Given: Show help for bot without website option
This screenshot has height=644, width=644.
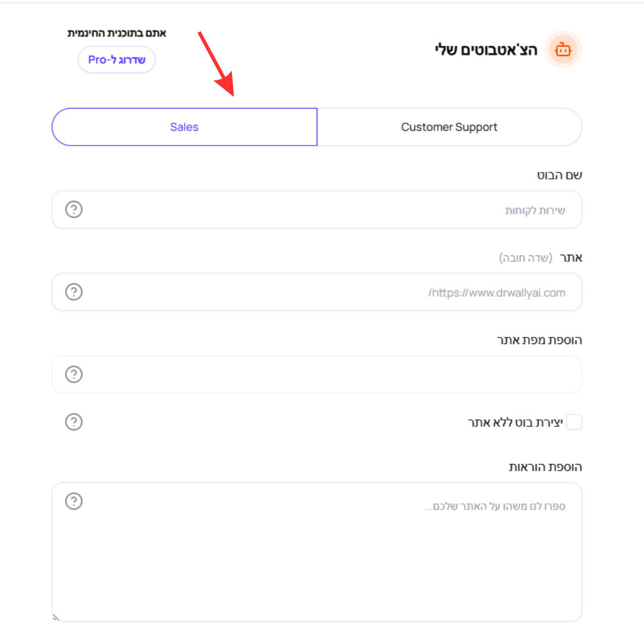Looking at the screenshot, I should coord(74,422).
